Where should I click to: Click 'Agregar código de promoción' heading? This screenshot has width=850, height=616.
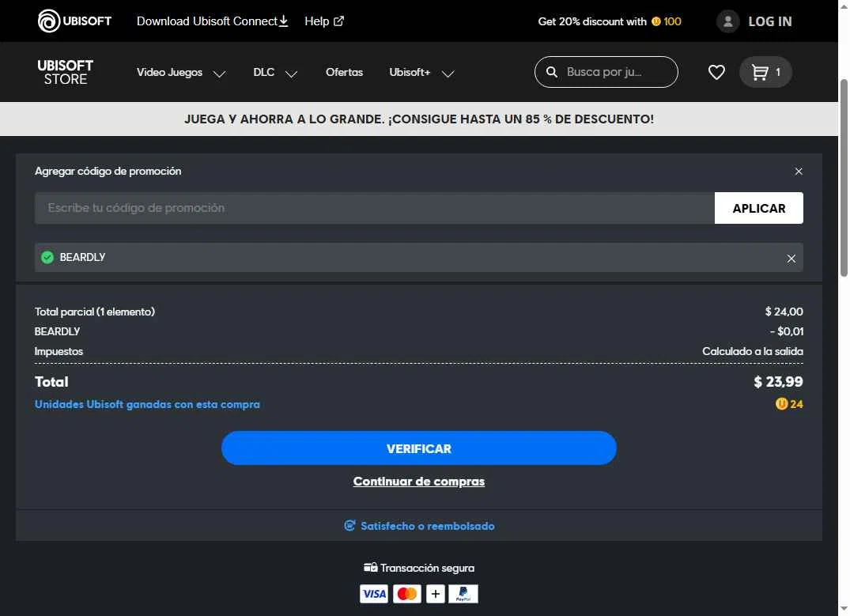pos(108,172)
